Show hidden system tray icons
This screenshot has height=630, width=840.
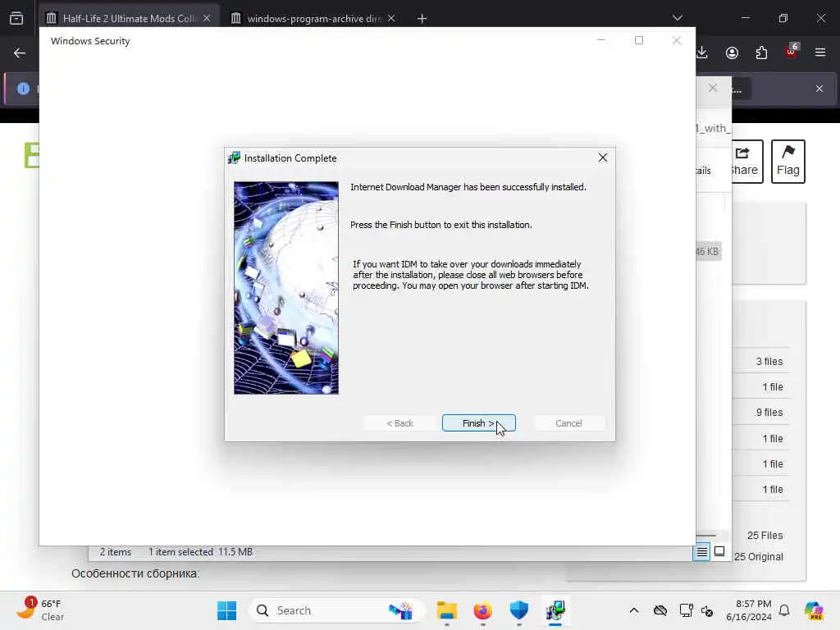coord(634,610)
